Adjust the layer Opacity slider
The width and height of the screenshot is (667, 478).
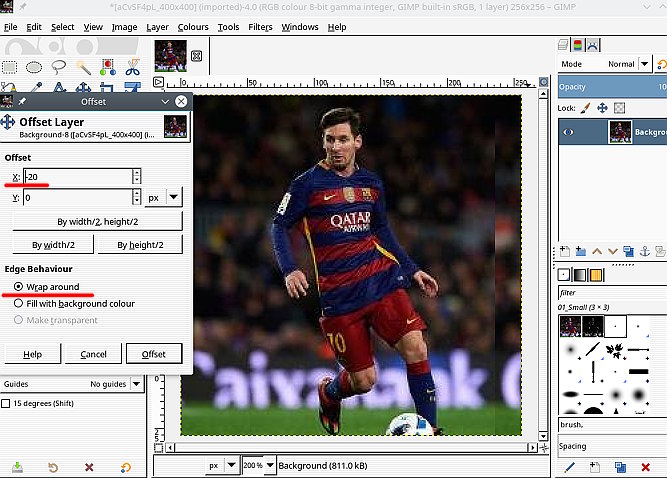click(610, 87)
